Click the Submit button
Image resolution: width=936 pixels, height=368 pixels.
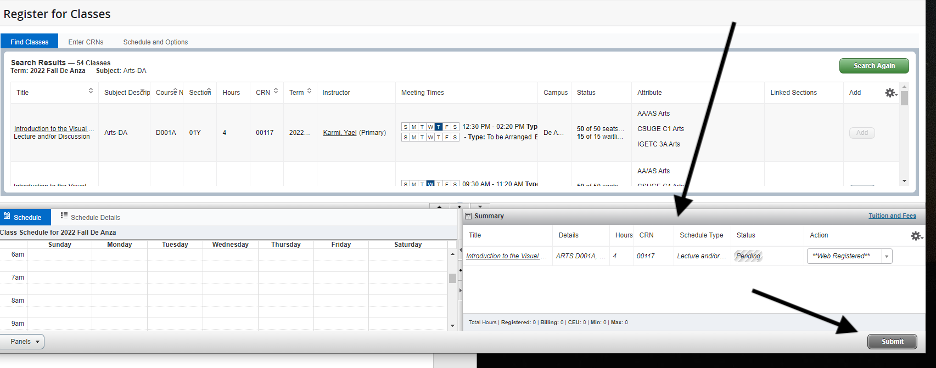pyautogui.click(x=892, y=342)
